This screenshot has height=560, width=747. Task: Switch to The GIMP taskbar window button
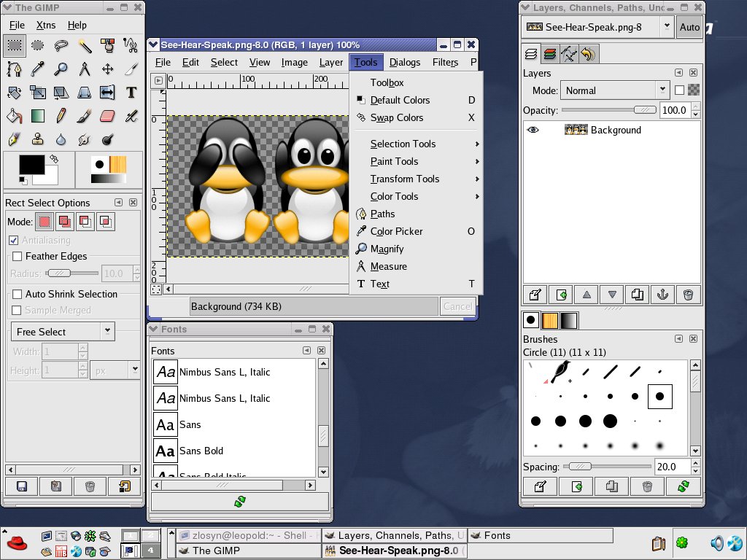coord(248,551)
